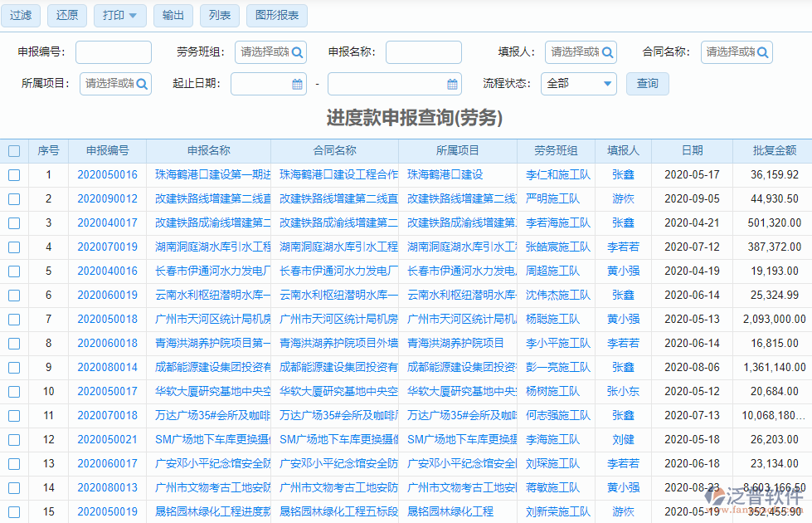Image resolution: width=812 pixels, height=523 pixels.
Task: Select the 列表 view tab
Action: (x=219, y=15)
